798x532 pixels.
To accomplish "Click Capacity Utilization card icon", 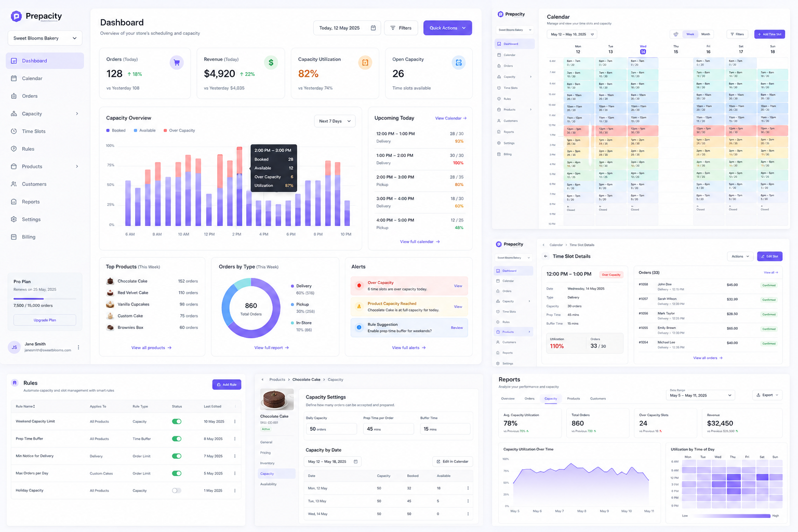I will [365, 63].
